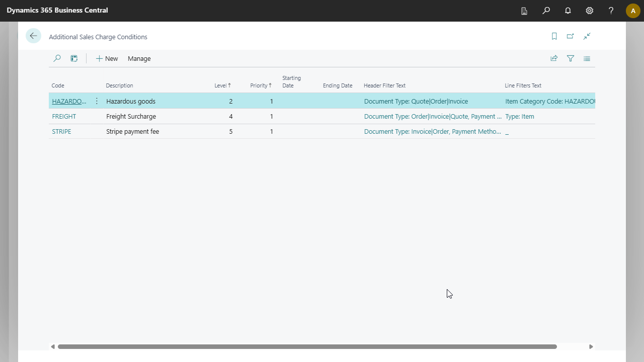
Task: Sort by the Level column header
Action: (222, 85)
